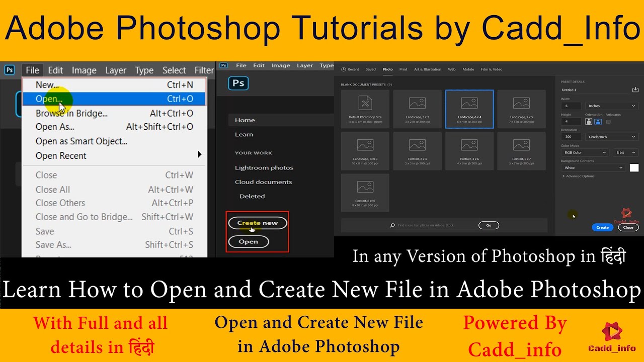Switch to the Recent tab
This screenshot has width=644, height=362.
pyautogui.click(x=350, y=69)
